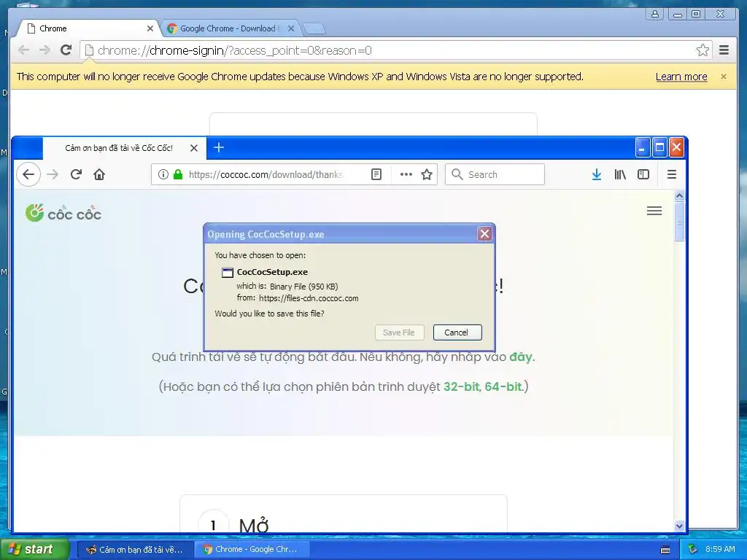Click Firefox forward arrow button
747x560 pixels.
pos(53,174)
